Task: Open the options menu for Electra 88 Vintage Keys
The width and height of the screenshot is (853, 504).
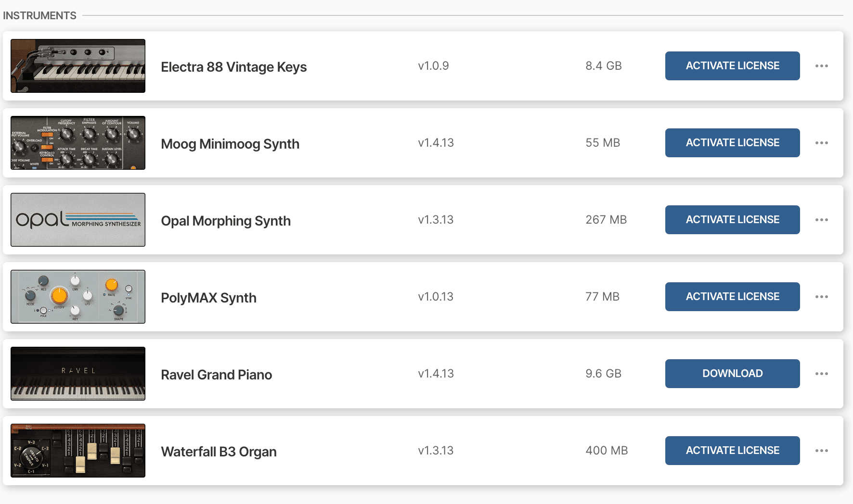Action: point(822,66)
